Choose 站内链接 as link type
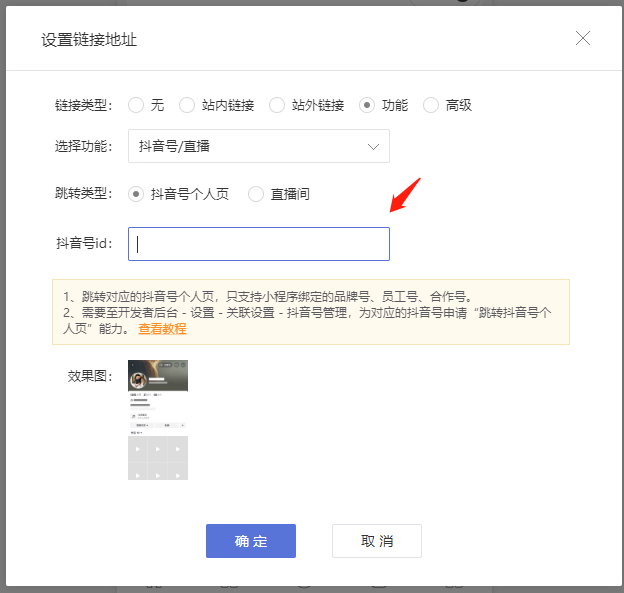The width and height of the screenshot is (624, 593). click(187, 105)
